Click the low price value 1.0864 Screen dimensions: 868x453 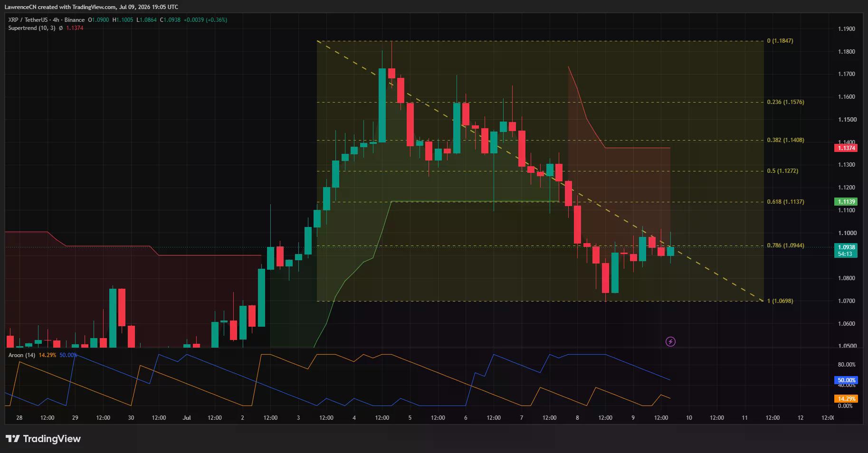148,20
